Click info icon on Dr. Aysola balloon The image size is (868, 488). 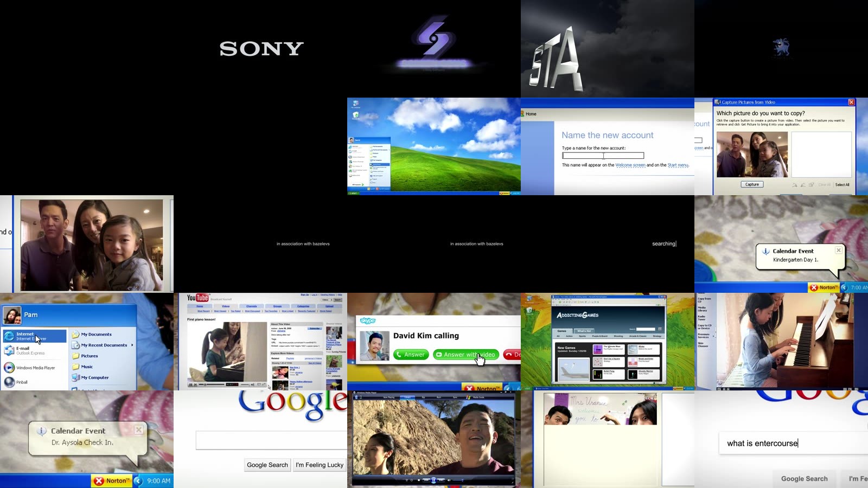click(42, 431)
